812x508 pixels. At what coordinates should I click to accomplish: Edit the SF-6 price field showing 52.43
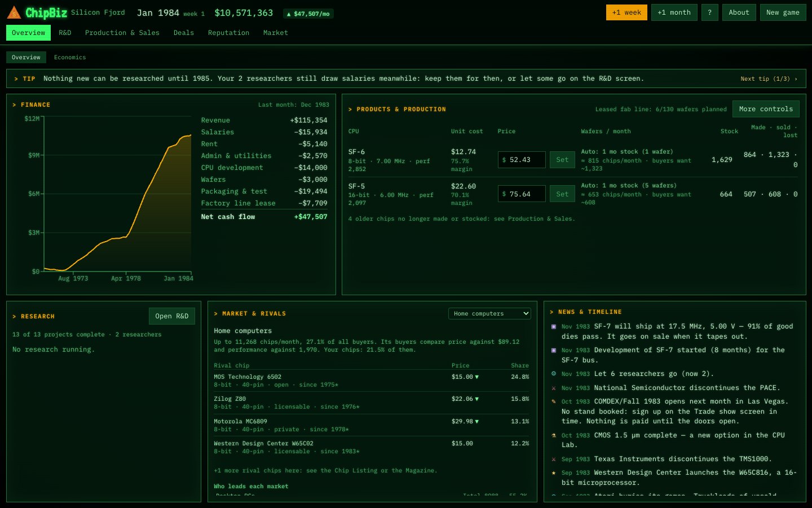coord(522,160)
